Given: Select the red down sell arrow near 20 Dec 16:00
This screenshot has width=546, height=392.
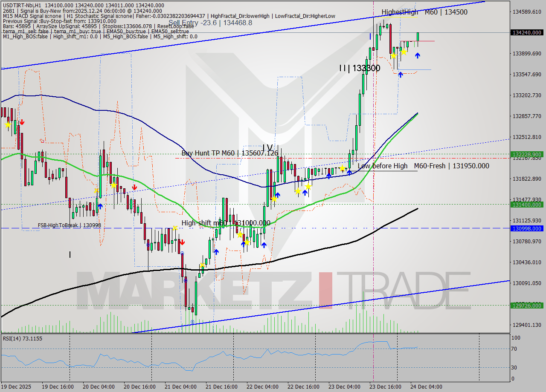Looking at the screenshot, I should coord(135,187).
